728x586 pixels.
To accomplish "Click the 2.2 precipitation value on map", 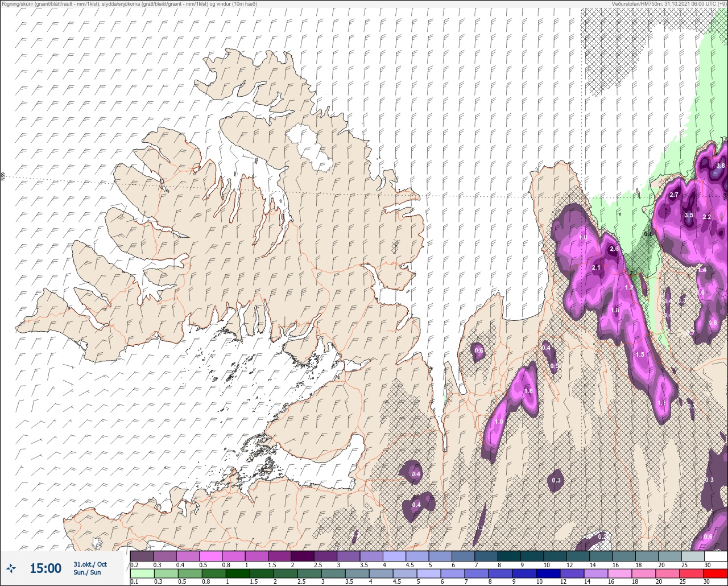I will [707, 217].
